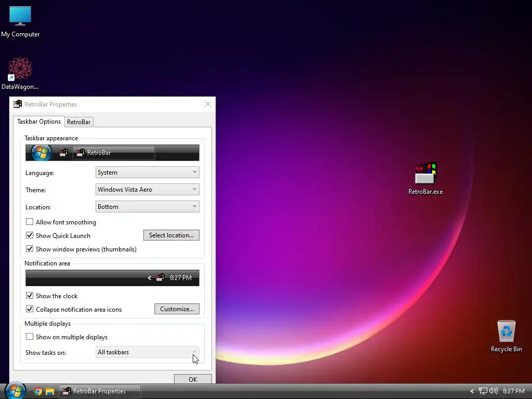Switch to the Taskbar Options tab
Viewport: 532px width, 399px height.
pyautogui.click(x=38, y=122)
